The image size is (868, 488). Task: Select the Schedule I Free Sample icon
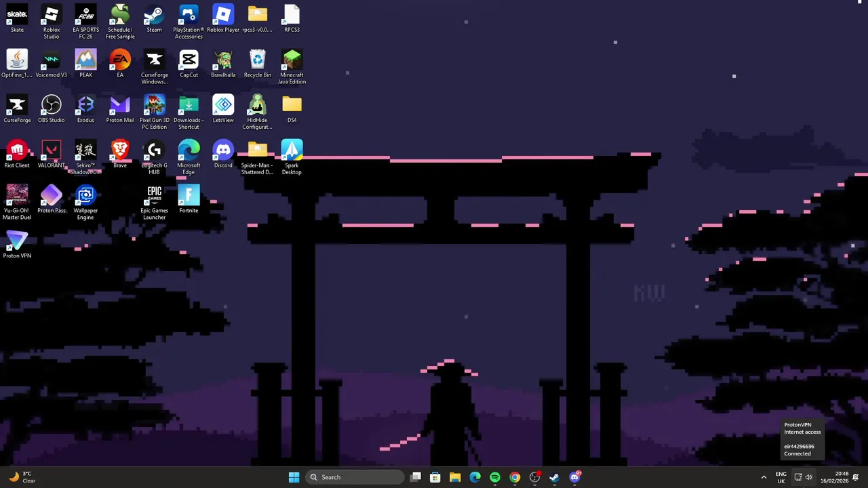(x=120, y=22)
